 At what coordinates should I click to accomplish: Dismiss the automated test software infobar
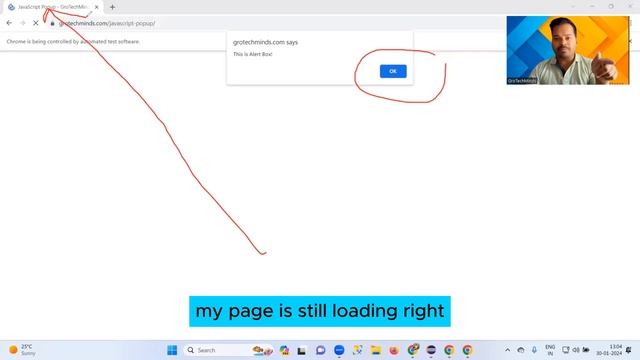coord(631,41)
